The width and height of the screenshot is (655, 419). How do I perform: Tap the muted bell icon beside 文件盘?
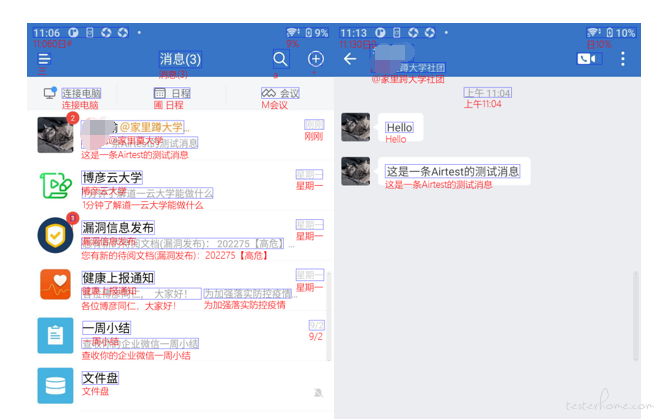[x=318, y=393]
